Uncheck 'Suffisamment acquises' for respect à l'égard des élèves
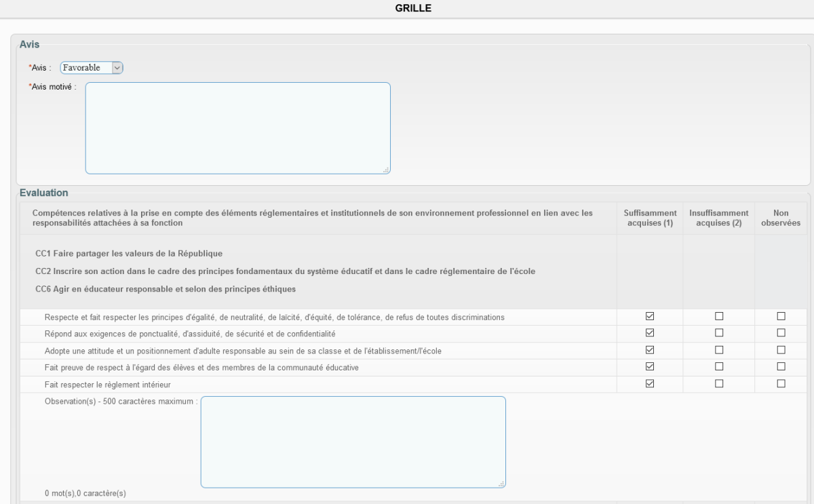The image size is (814, 504). coord(650,367)
